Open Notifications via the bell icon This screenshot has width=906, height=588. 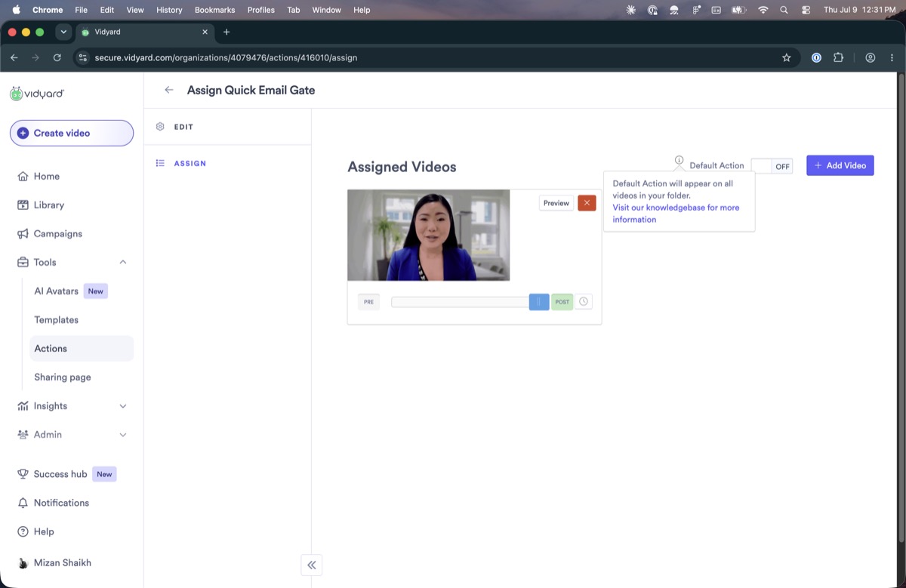coord(23,503)
